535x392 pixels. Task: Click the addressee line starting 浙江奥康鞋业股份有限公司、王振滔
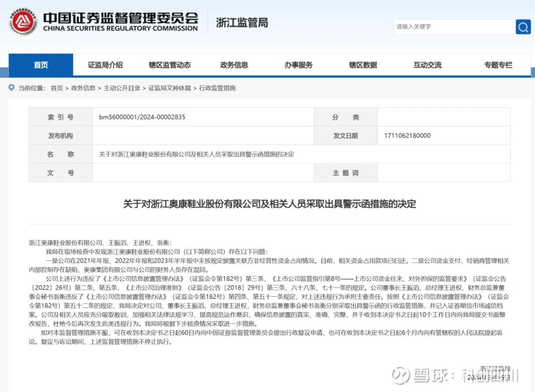coord(100,243)
